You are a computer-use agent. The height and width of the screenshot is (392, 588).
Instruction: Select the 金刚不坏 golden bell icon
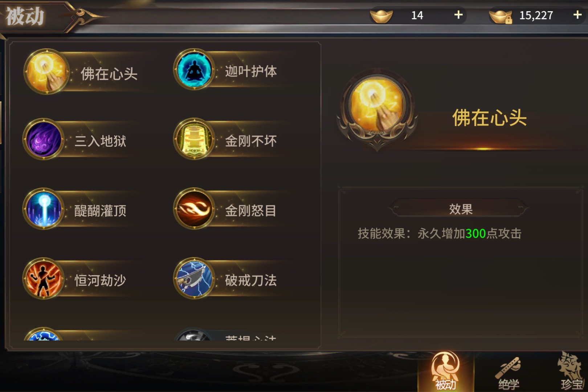click(x=194, y=139)
